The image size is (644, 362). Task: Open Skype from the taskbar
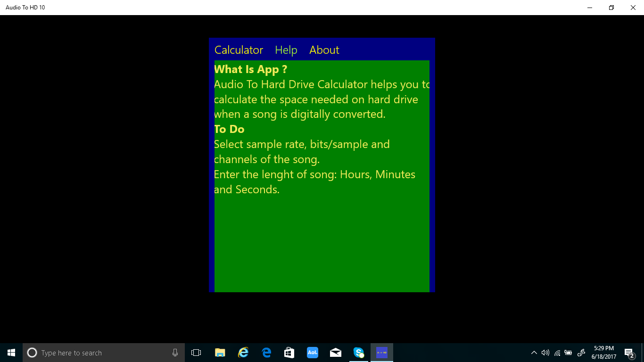[359, 353]
